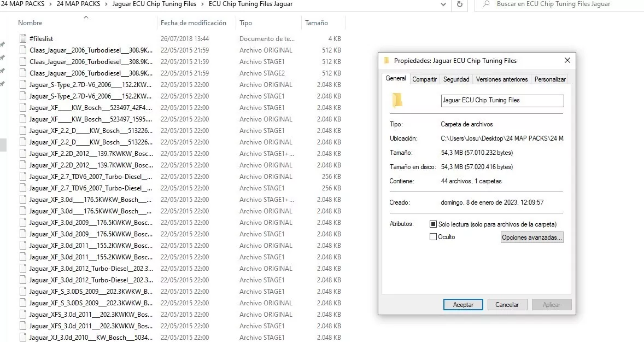Viewport: 644px width, 342px height.
Task: Click the Cancelar button
Action: pos(507,305)
